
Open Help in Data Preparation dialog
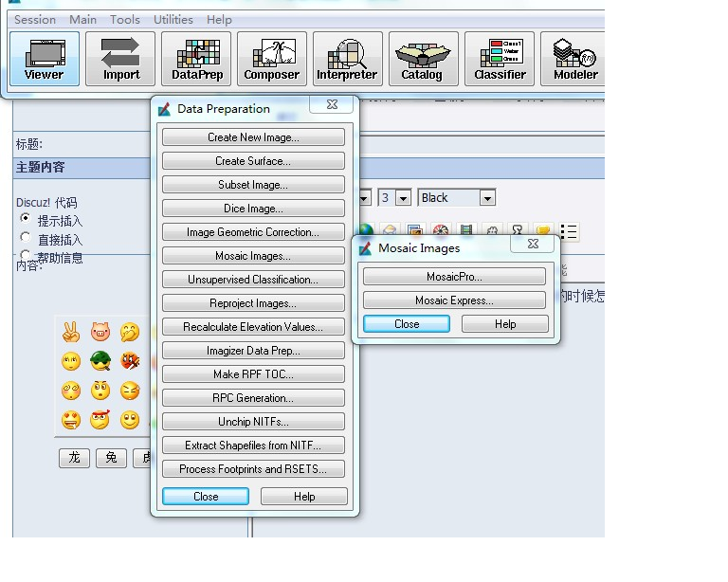[304, 496]
